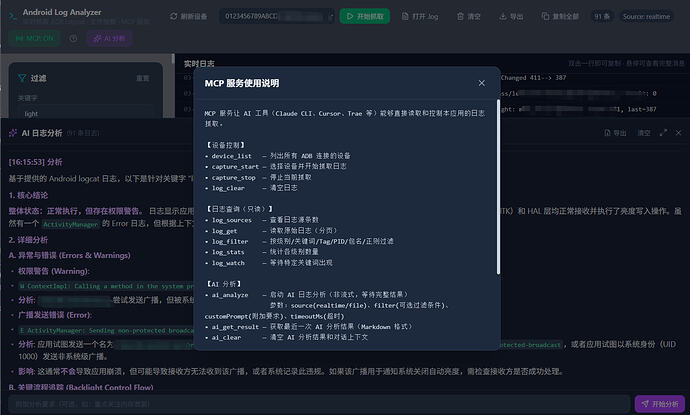
Task: Click the Android Log Analyzer terminal logo
Action: 13,16
